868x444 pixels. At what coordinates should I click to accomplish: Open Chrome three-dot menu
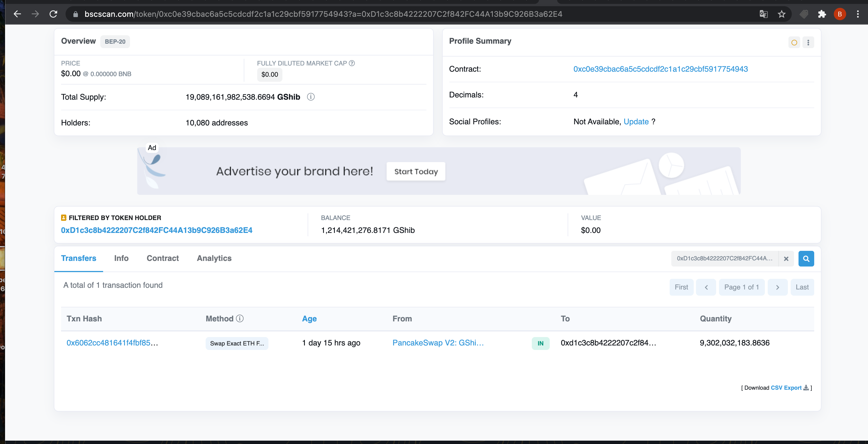coord(858,14)
